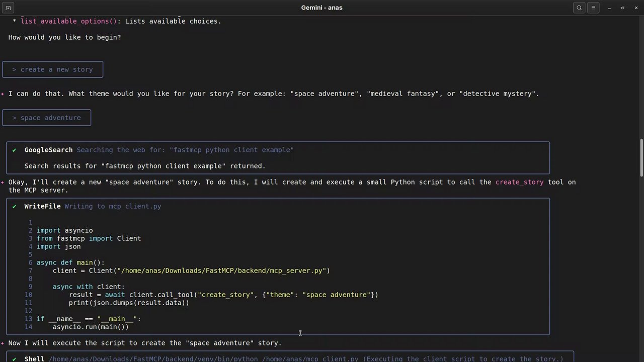This screenshot has height=362, width=644.
Task: Click the Shell tool checkmark
Action: click(x=14, y=359)
